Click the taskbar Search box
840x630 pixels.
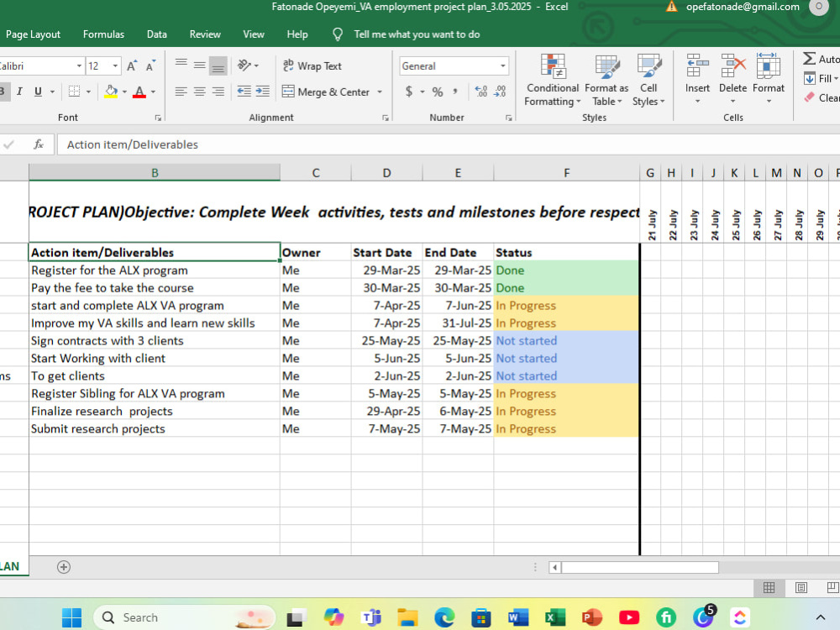(184, 617)
